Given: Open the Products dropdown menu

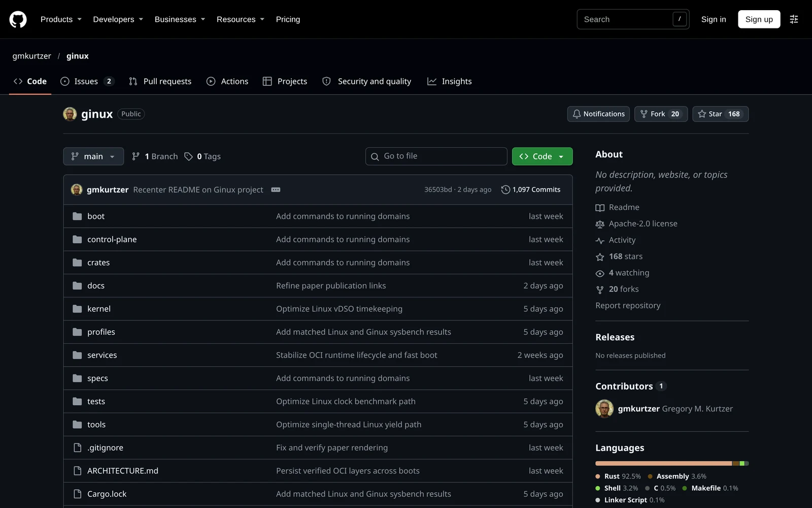Looking at the screenshot, I should pos(61,19).
